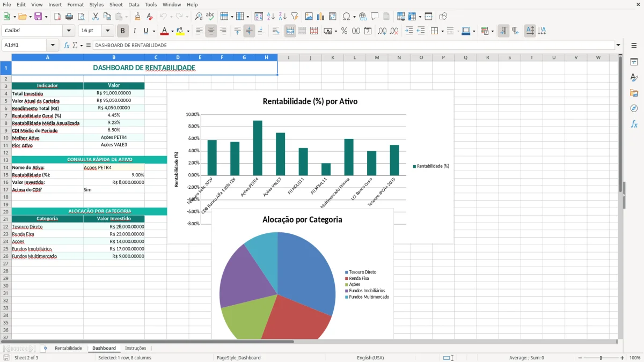Toggle Bold formatting
644x362 pixels.
click(122, 31)
